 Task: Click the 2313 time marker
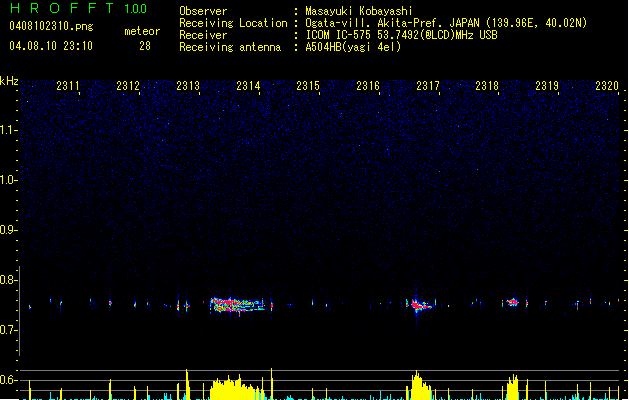pyautogui.click(x=188, y=86)
